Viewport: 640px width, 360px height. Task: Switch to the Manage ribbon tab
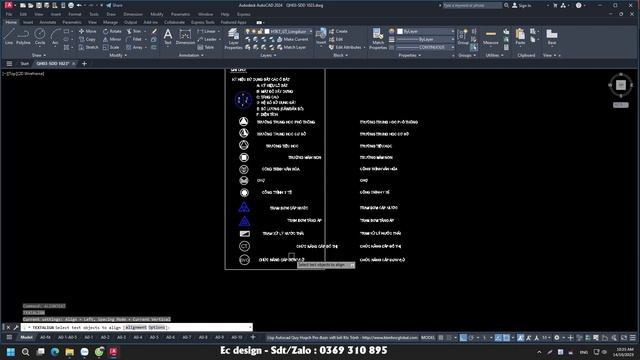(x=110, y=22)
